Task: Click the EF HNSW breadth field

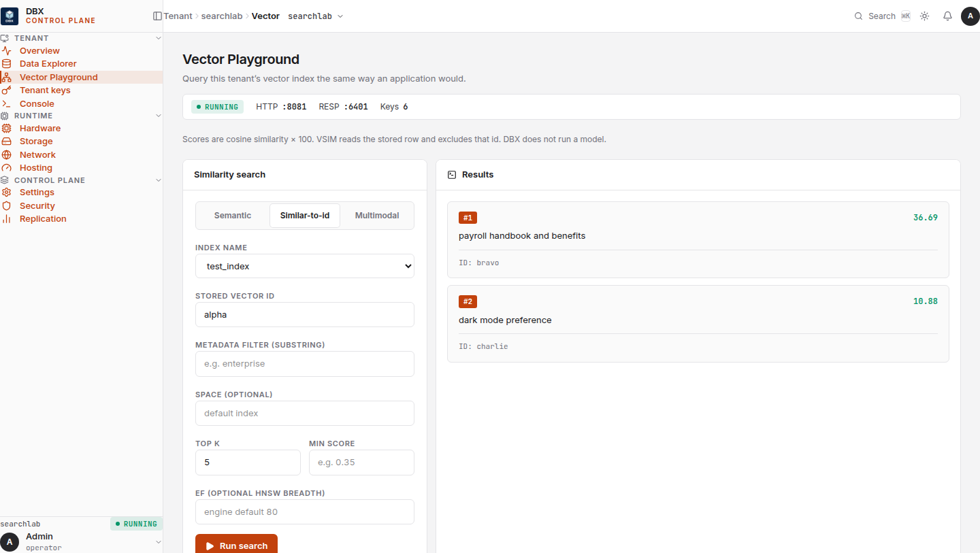Action: tap(305, 512)
